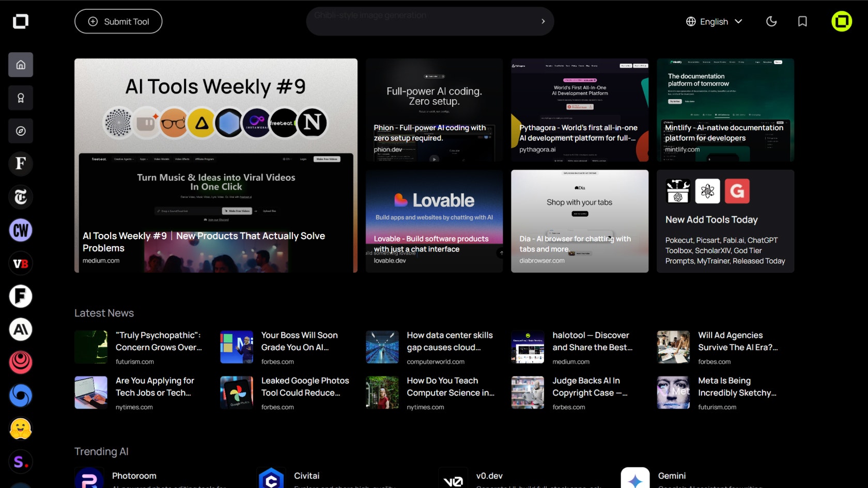Open the Dia AI browser card
This screenshot has height=488, width=868.
[580, 221]
